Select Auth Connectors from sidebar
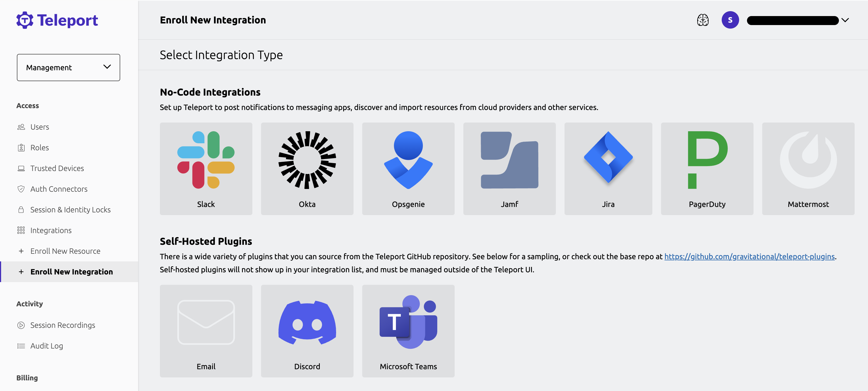Screen dimensions: 868x391 [59, 189]
